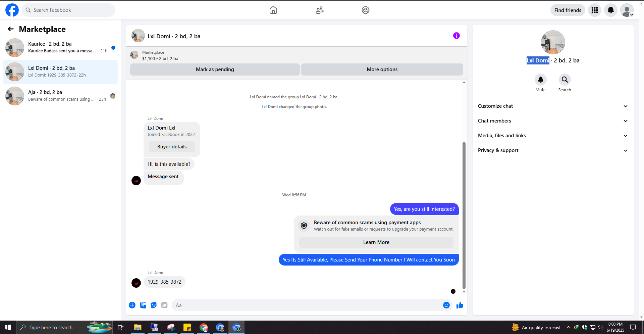
Task: Click the Search Facebook field
Action: [x=68, y=10]
